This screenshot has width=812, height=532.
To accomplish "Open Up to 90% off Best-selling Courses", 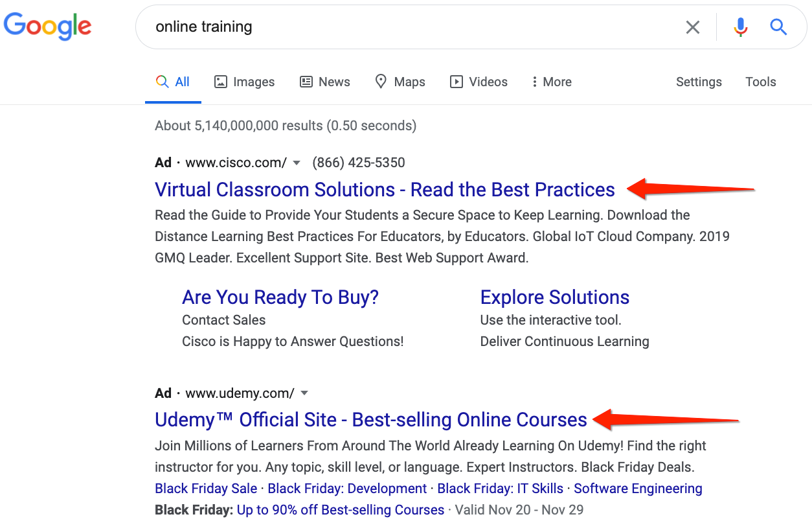I will click(x=341, y=510).
